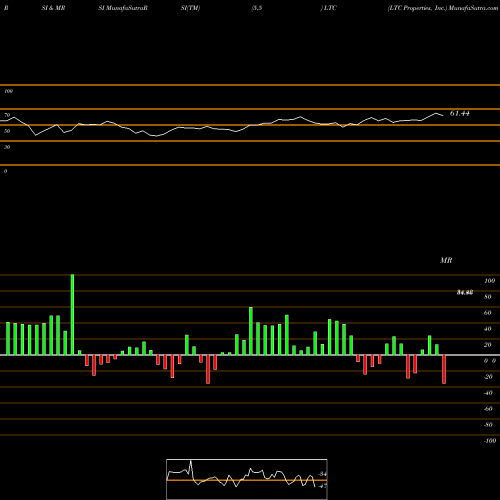Click the 60 label on the MR axis
The image size is (500, 500).
(488, 313)
